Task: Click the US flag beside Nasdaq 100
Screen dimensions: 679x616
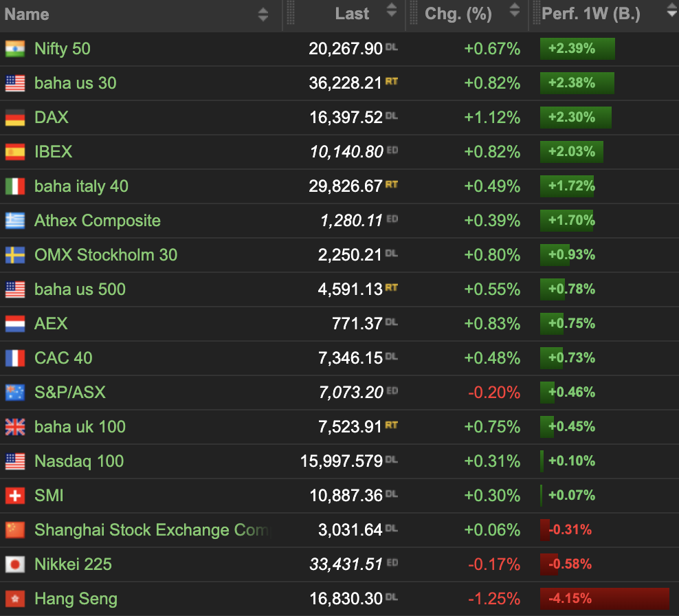Action: click(x=15, y=461)
